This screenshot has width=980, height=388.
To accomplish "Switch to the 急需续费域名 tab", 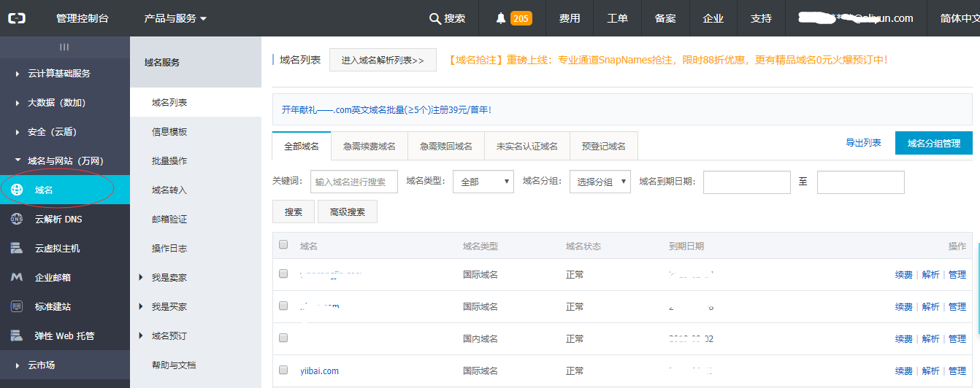I will click(369, 146).
